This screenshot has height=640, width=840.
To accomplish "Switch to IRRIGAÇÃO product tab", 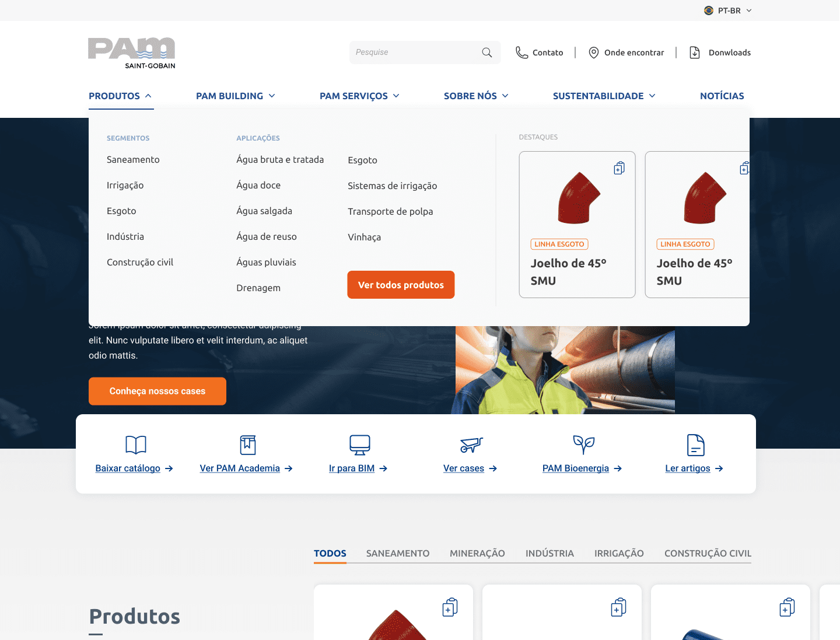I will (619, 553).
